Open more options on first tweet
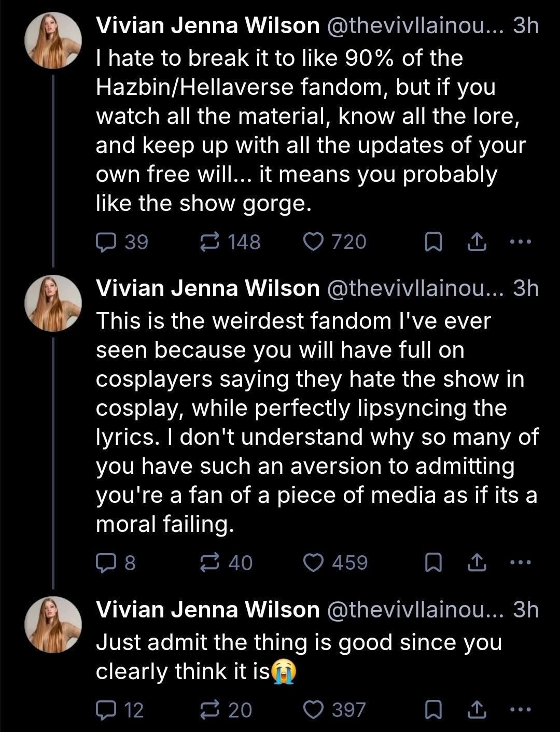 (521, 242)
